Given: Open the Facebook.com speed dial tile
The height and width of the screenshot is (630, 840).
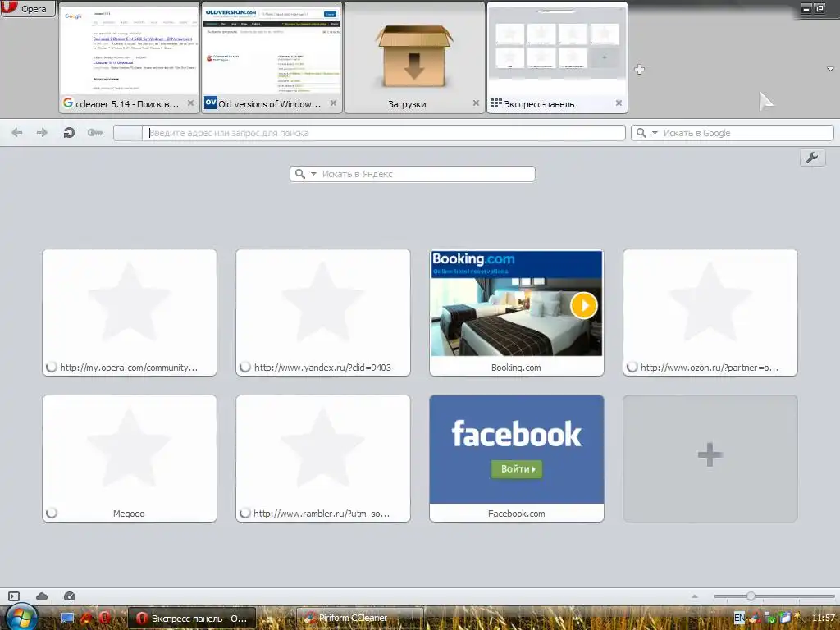Looking at the screenshot, I should pos(517,459).
